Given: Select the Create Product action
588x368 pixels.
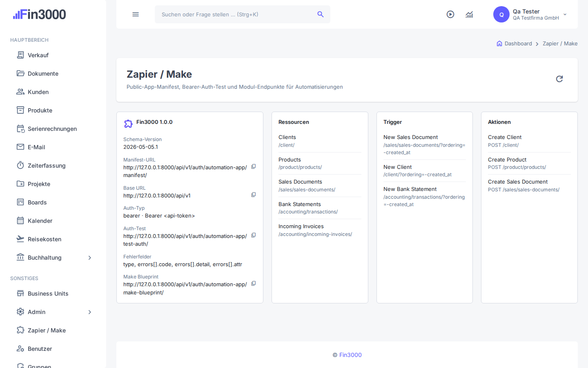Looking at the screenshot, I should tap(529, 163).
